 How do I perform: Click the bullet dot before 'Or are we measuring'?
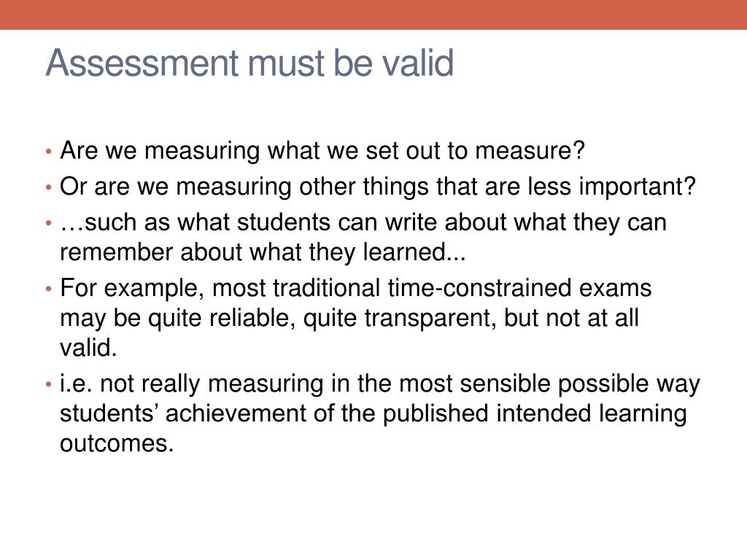[x=48, y=187]
